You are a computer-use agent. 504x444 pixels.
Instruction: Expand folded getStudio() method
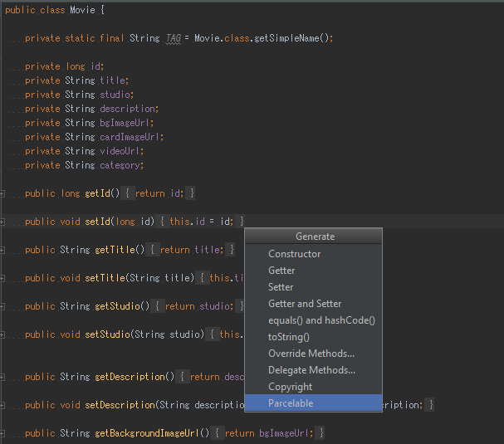pyautogui.click(x=2, y=306)
